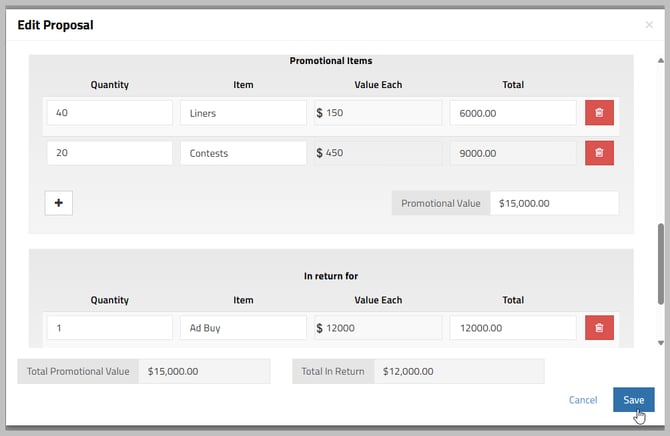
Task: Click the Cancel link
Action: (x=583, y=400)
